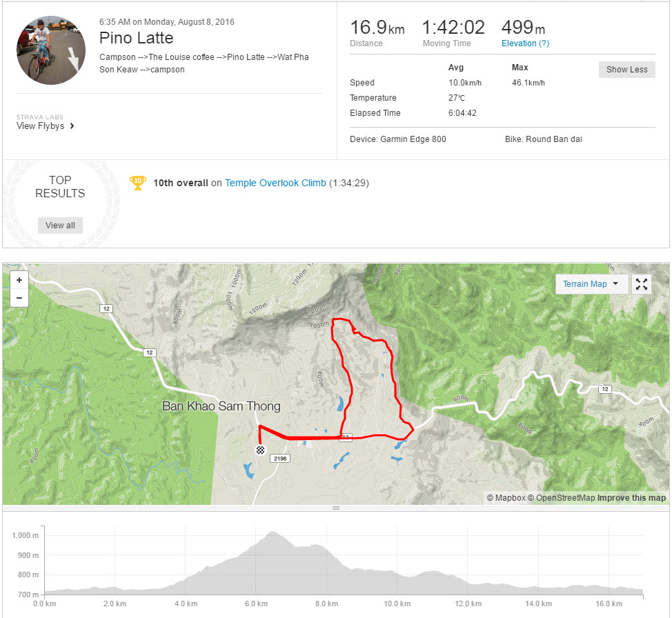Screen dimensions: 672x618
Task: Click the View Flybys chevron arrow
Action: [72, 126]
